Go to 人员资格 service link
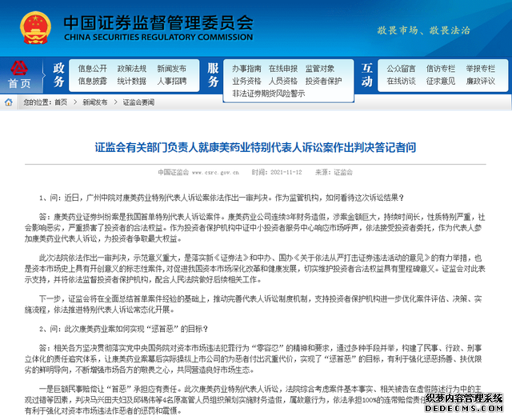 (283, 81)
